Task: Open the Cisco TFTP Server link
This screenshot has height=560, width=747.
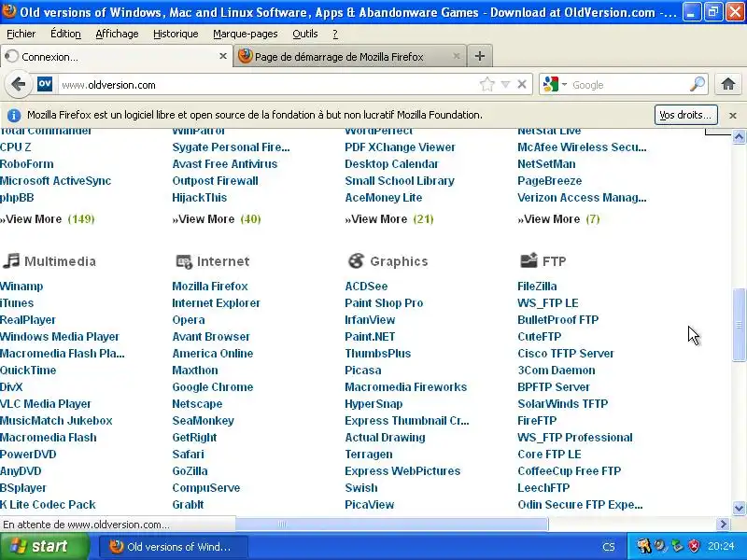Action: tap(566, 354)
